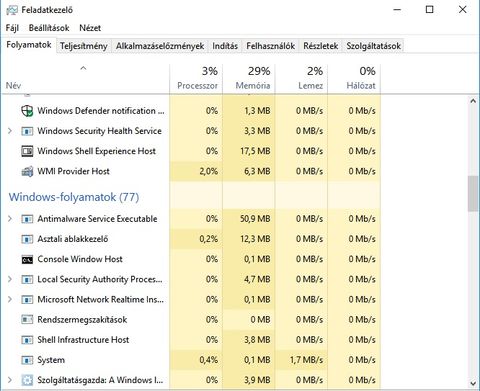Open the Fájl menu
Screen dimensions: 480x391
coord(12,28)
